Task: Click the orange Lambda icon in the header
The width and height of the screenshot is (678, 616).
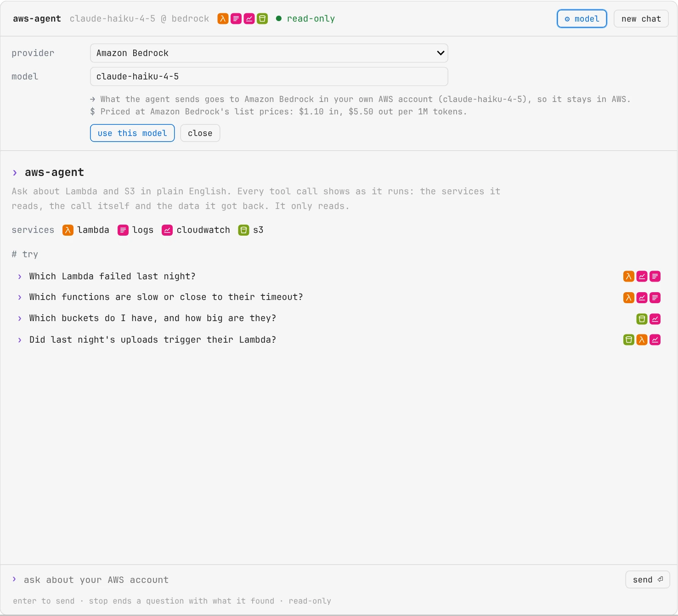Action: pyautogui.click(x=223, y=19)
